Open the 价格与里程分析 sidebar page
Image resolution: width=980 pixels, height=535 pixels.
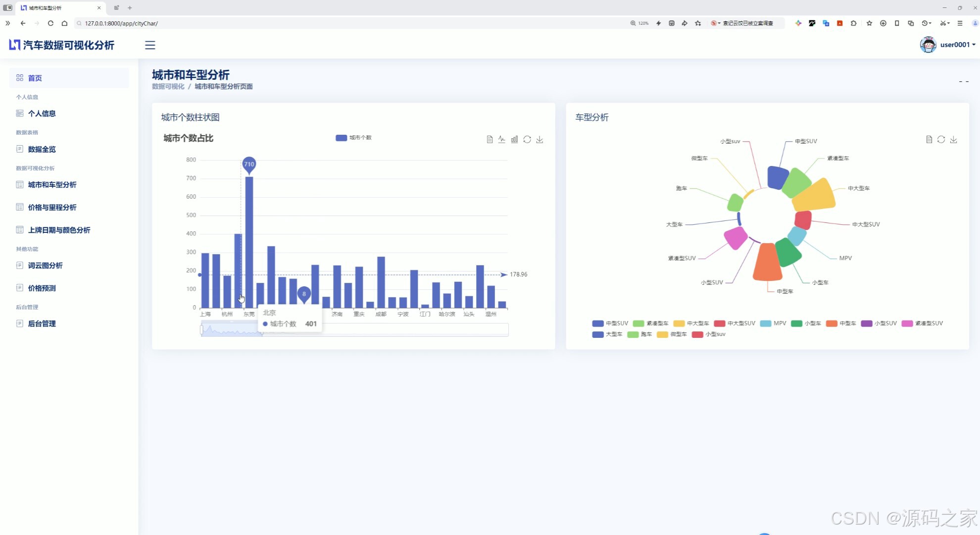52,208
